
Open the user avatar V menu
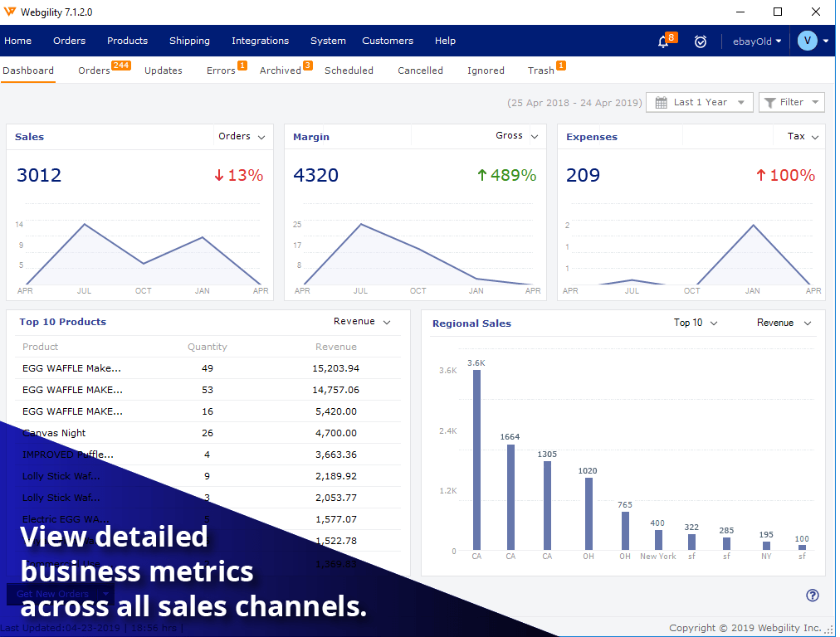click(x=808, y=41)
